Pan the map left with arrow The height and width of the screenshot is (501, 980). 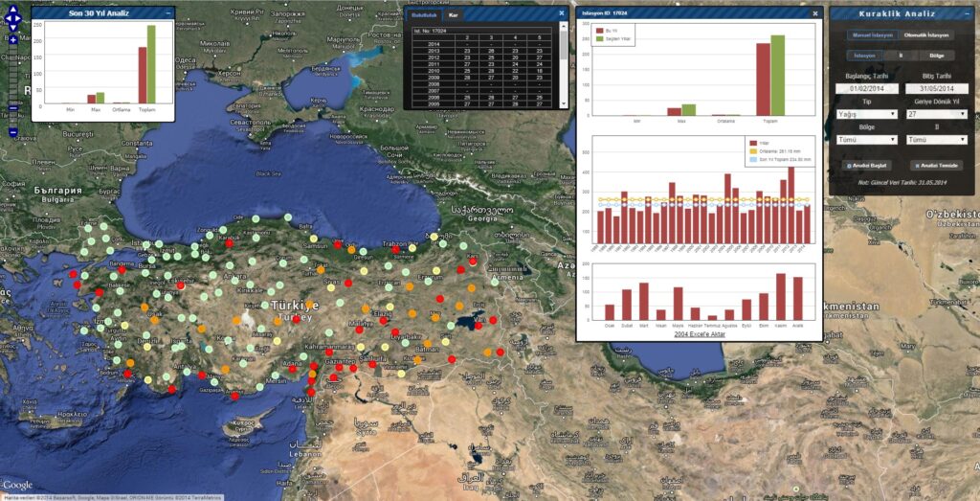pyautogui.click(x=8, y=19)
